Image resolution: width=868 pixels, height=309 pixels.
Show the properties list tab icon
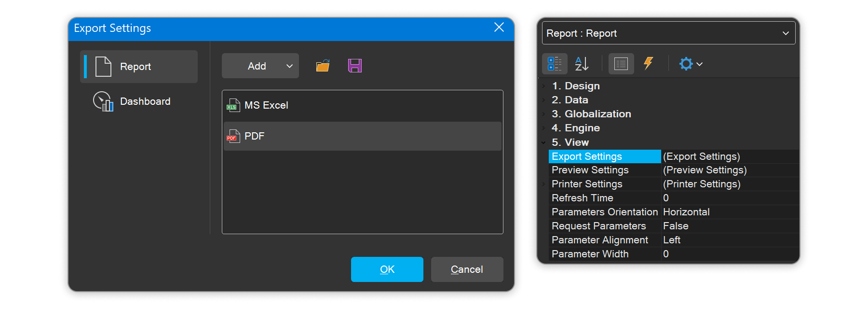pyautogui.click(x=621, y=64)
